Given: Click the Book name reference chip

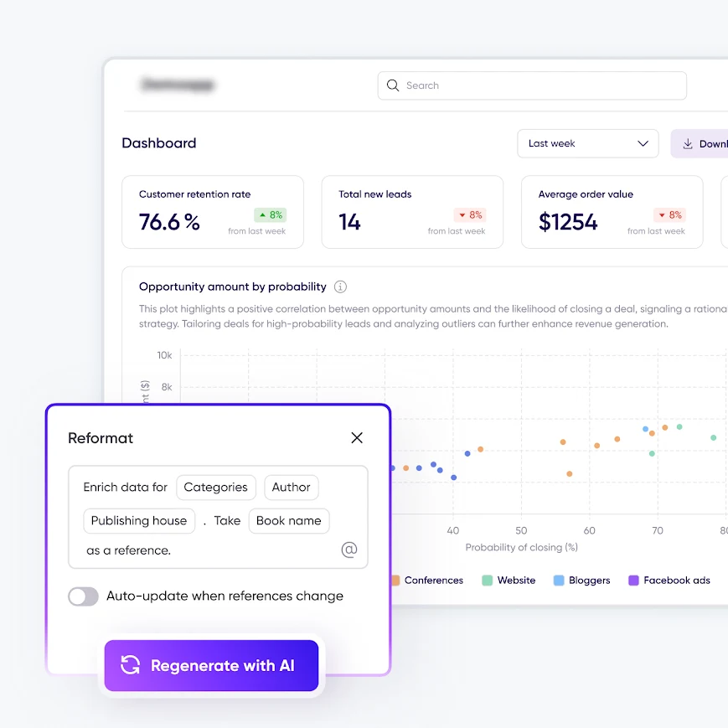Looking at the screenshot, I should pos(288,521).
